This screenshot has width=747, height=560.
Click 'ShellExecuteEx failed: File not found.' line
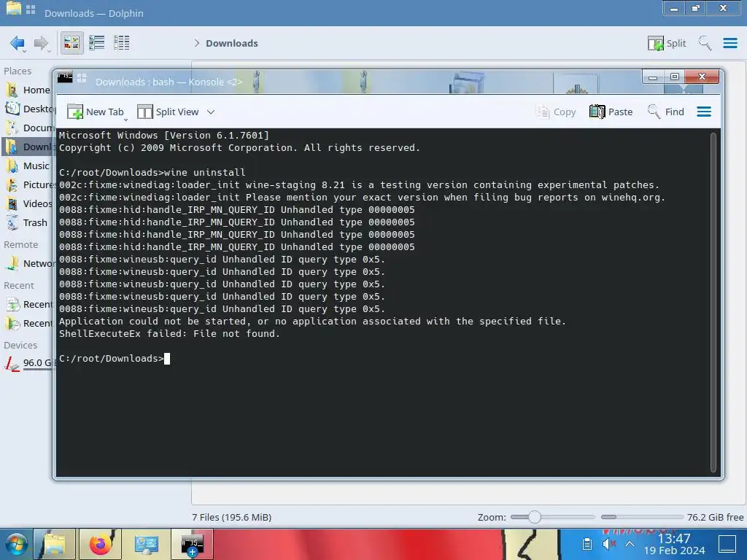click(x=169, y=334)
